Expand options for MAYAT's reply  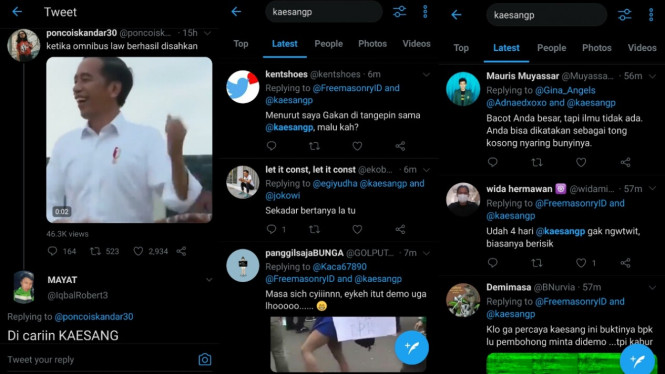tap(209, 280)
